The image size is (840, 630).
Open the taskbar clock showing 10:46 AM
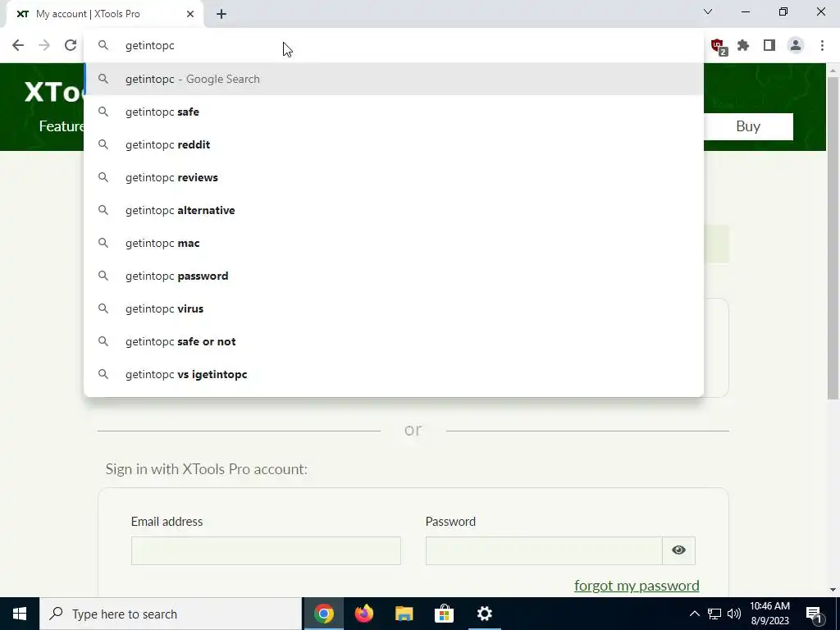point(769,614)
